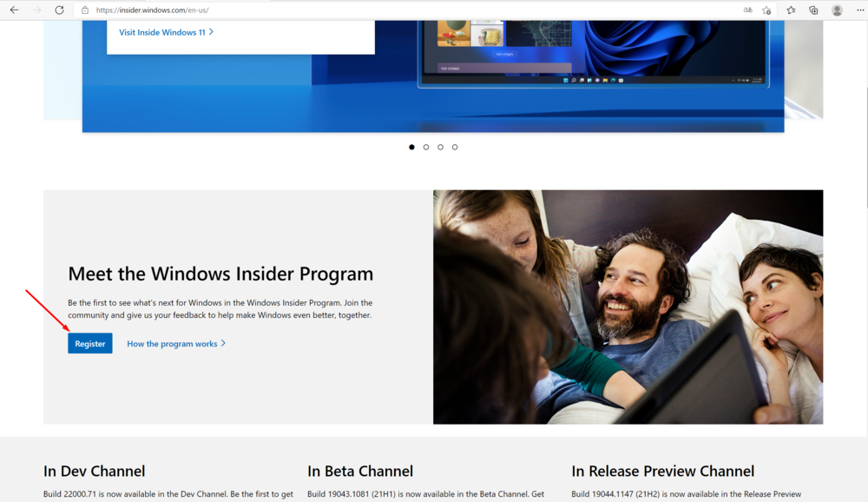The width and height of the screenshot is (868, 502).
Task: Follow the 'Visit Inside Windows 11' link
Action: tap(166, 32)
